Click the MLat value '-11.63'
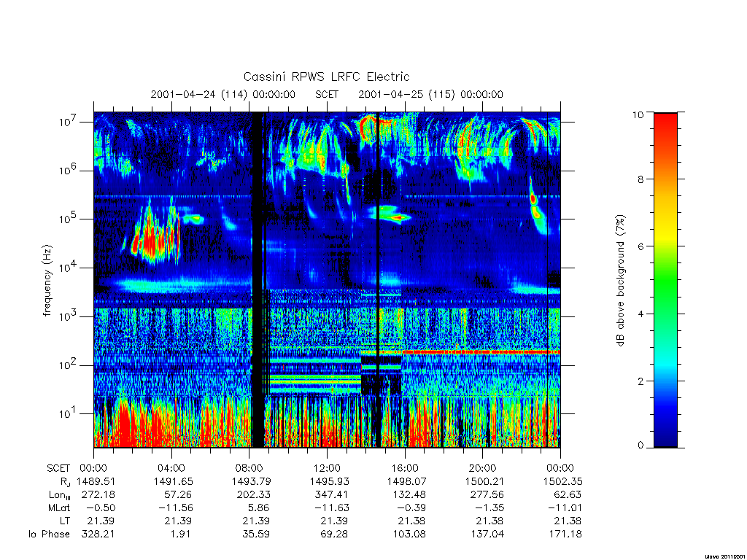 coord(332,507)
